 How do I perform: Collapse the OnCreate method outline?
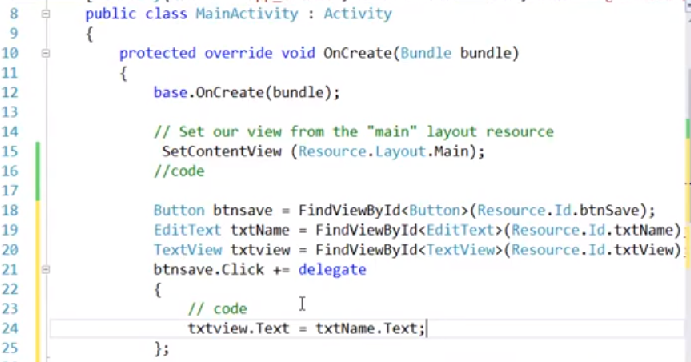[45, 53]
